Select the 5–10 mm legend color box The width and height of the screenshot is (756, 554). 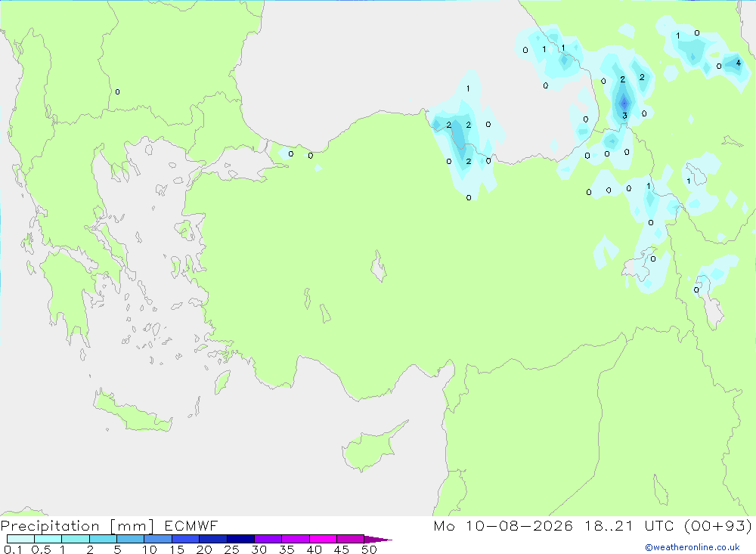(x=131, y=539)
